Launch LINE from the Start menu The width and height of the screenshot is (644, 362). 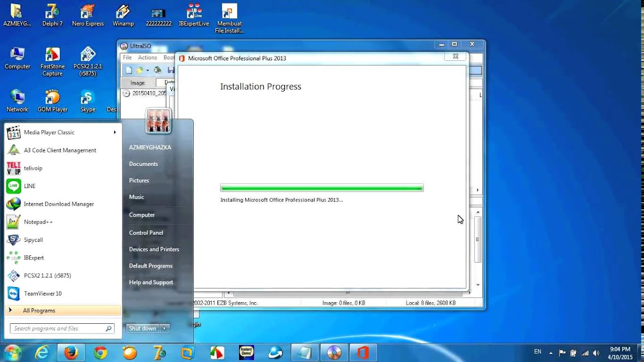click(x=62, y=186)
